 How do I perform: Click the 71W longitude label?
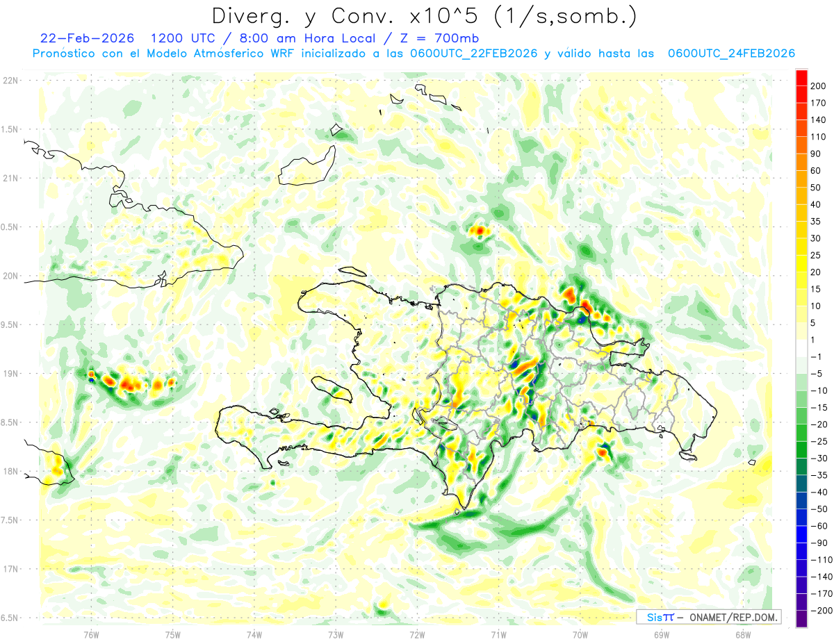[x=498, y=634]
